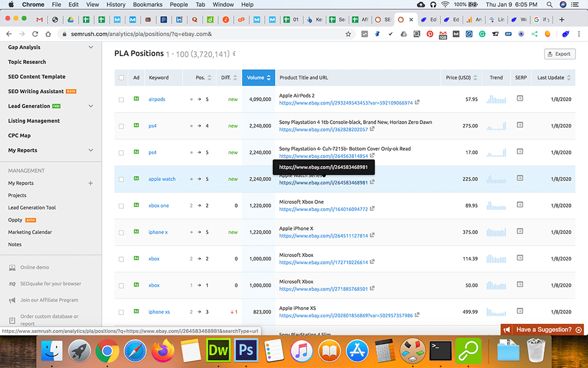Open SEO Content Template in sidebar
This screenshot has width=588, height=368.
[37, 76]
